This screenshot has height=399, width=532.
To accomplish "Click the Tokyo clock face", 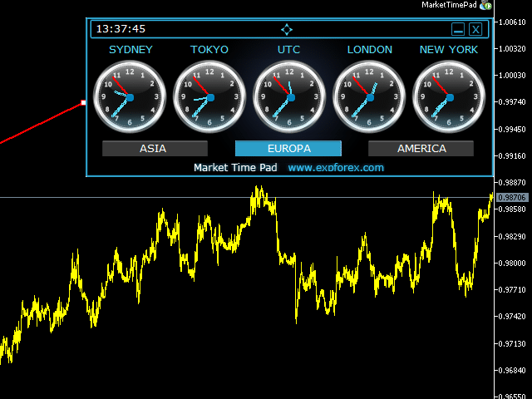I will [209, 97].
